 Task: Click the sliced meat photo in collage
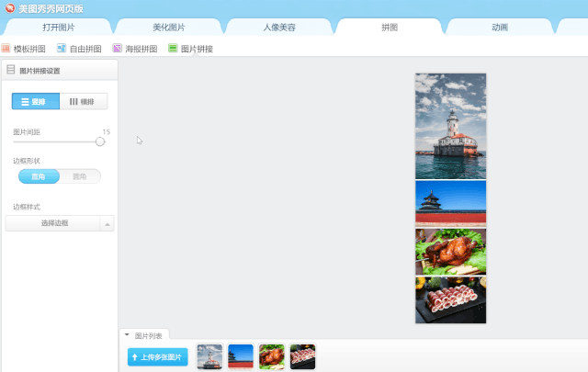click(451, 300)
